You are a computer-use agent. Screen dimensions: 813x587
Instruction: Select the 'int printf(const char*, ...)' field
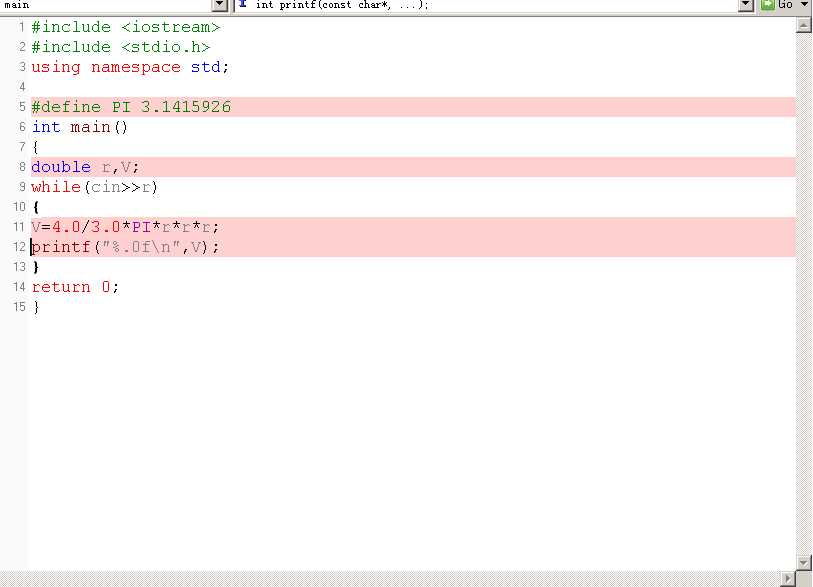click(x=493, y=5)
